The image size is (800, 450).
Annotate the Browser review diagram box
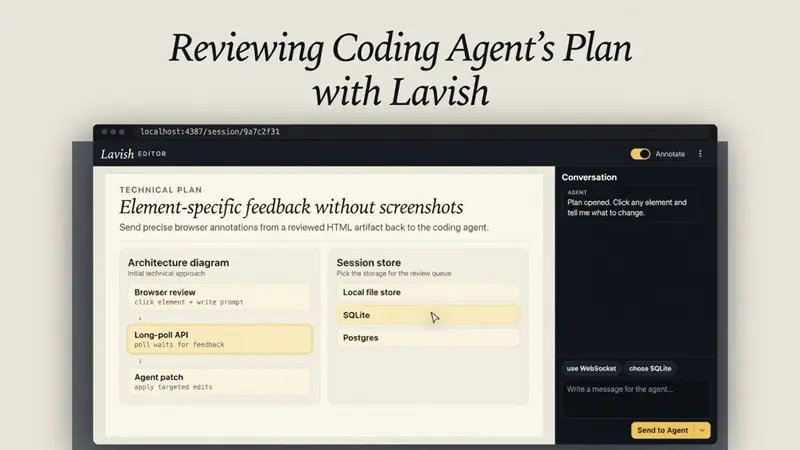point(219,297)
